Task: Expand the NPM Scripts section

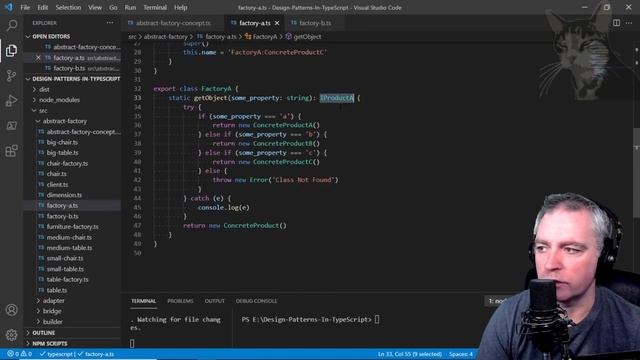Action: point(72,344)
